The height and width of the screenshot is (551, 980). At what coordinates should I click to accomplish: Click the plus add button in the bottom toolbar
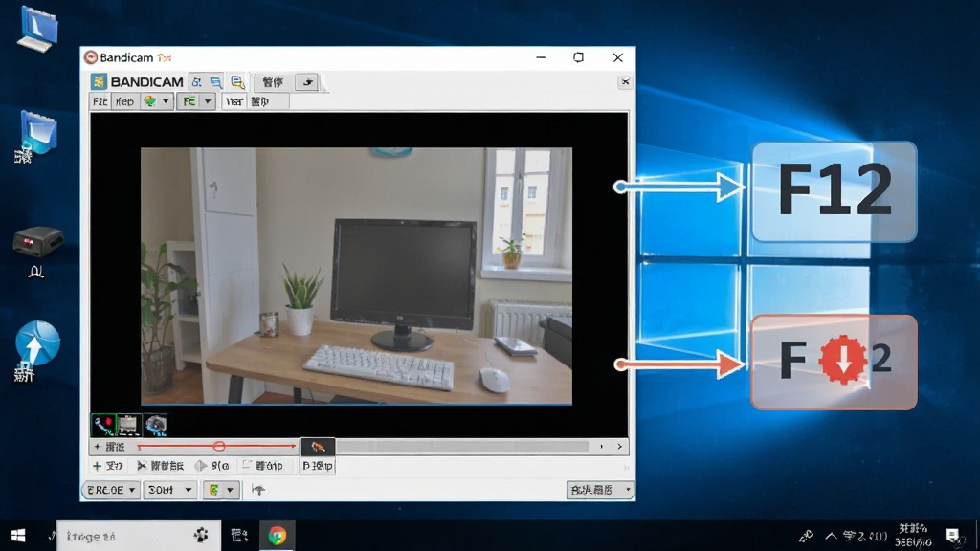[x=107, y=466]
